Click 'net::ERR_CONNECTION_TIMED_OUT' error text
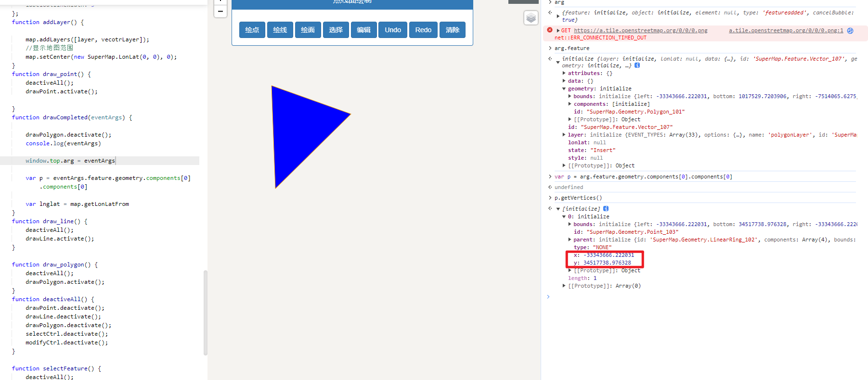Viewport: 868px width, 380px height. (x=600, y=38)
